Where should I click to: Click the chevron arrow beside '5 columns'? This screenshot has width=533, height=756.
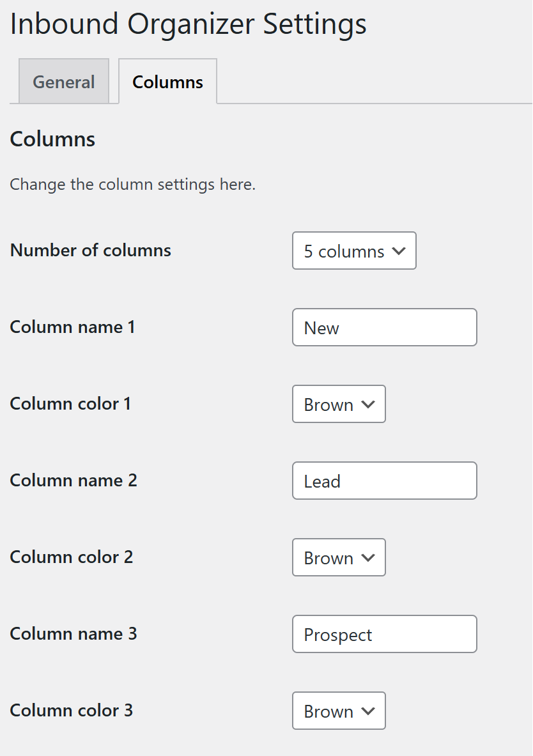(x=399, y=251)
